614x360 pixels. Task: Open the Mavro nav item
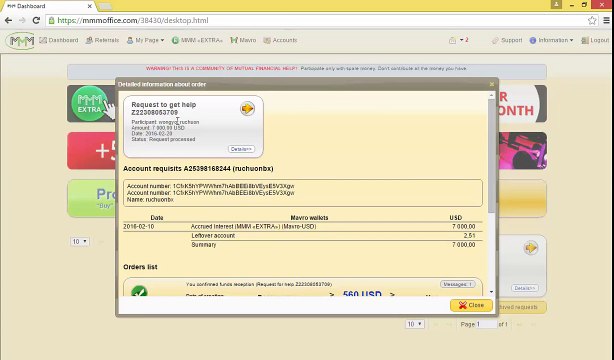pyautogui.click(x=243, y=40)
